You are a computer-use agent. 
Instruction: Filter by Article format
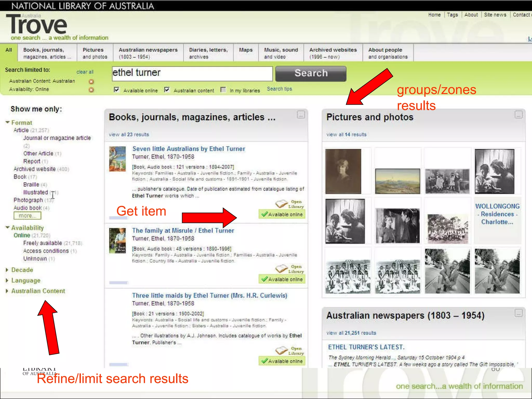click(x=21, y=130)
